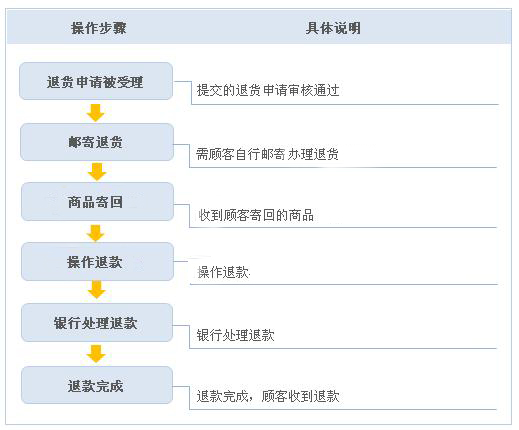Click the 退款完成 step box
This screenshot has height=430, width=519.
pyautogui.click(x=97, y=385)
